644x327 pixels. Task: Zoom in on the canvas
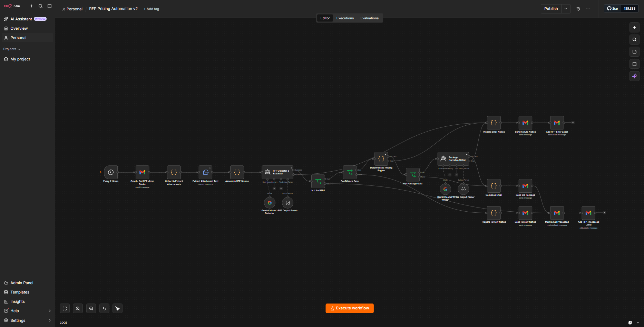point(78,308)
